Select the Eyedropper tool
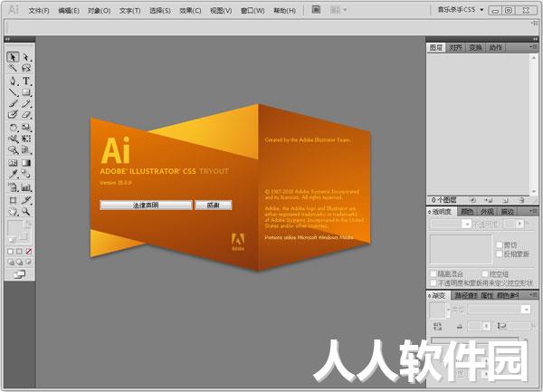Screen dimensions: 543x392 point(13,174)
